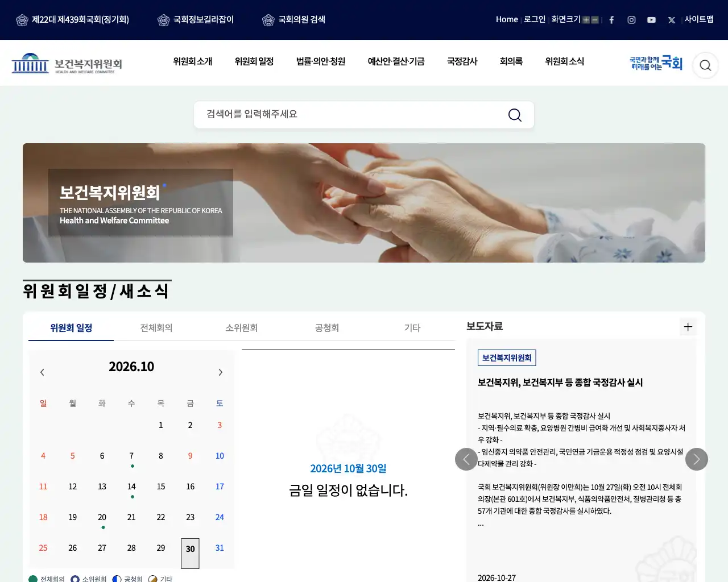Go to the next calendar month
728x582 pixels.
click(x=220, y=372)
